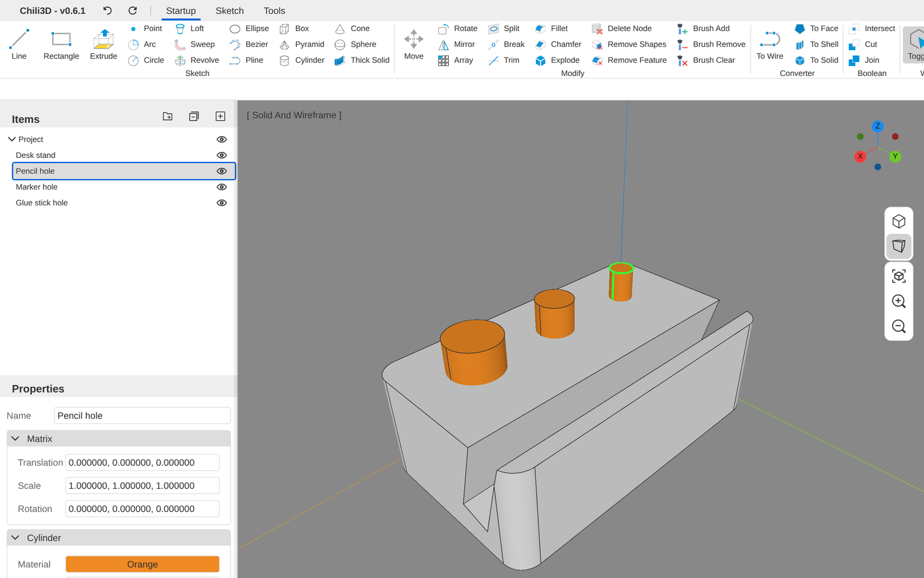Convert selection To Wire
924x578 pixels.
(770, 45)
